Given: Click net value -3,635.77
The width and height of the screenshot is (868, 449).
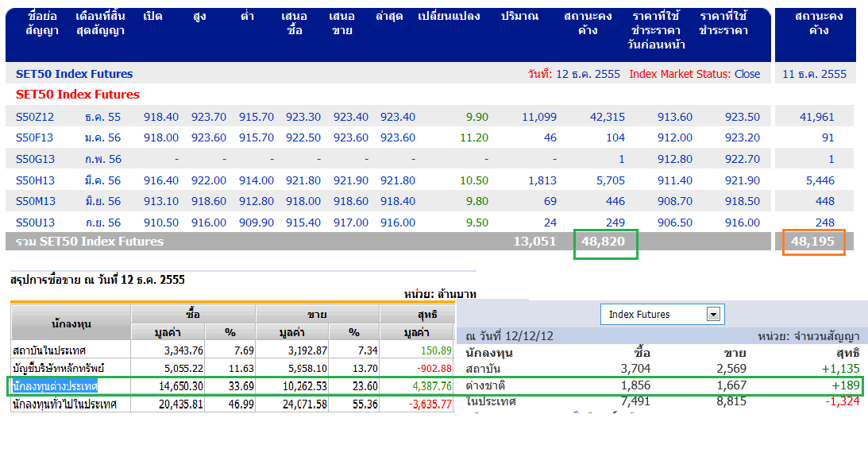Looking at the screenshot, I should pyautogui.click(x=430, y=404).
